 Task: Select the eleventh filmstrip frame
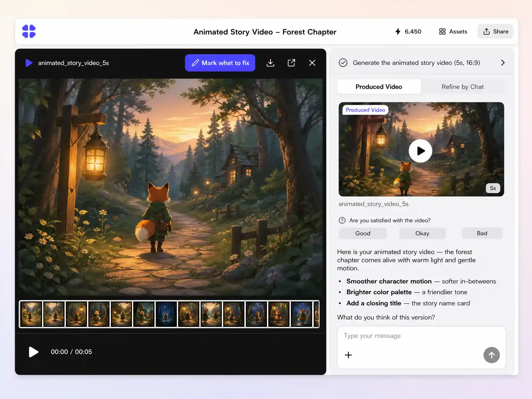[x=256, y=314]
